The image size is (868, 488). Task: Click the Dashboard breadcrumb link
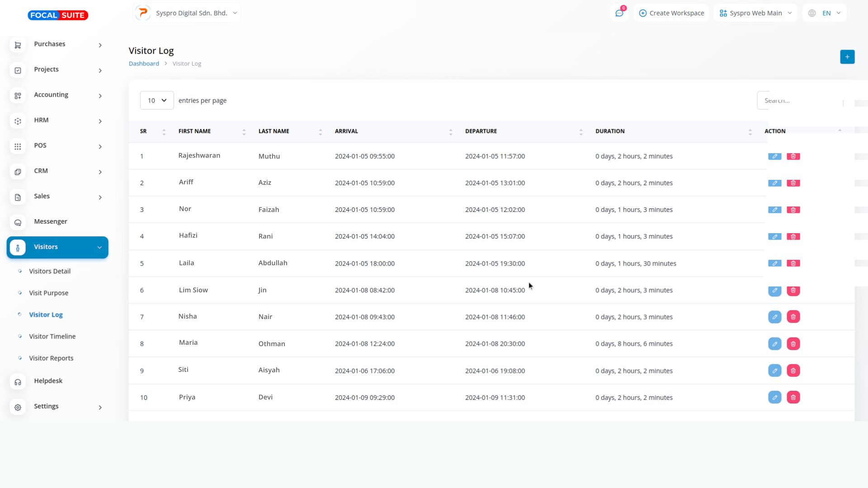[144, 64]
